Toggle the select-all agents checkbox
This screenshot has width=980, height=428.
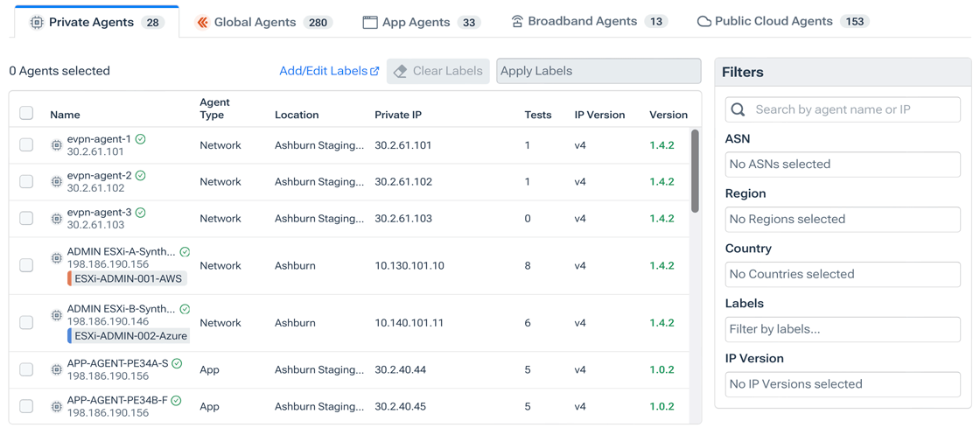(x=26, y=113)
